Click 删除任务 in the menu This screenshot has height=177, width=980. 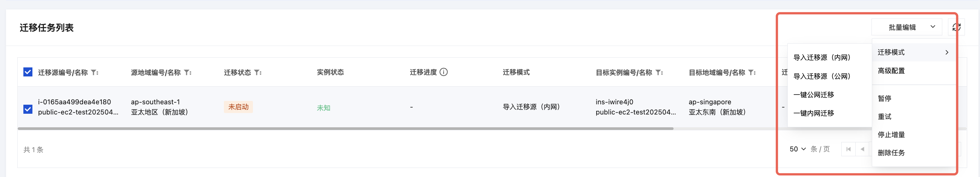point(891,153)
